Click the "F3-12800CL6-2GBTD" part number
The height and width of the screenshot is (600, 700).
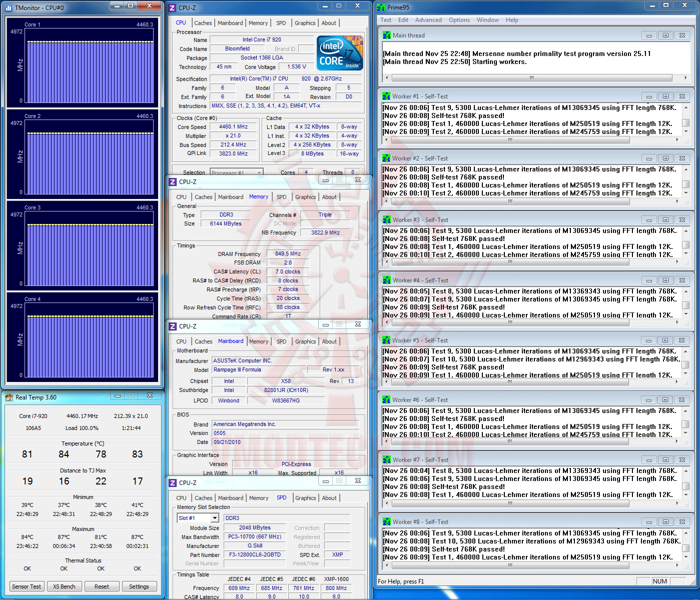255,554
